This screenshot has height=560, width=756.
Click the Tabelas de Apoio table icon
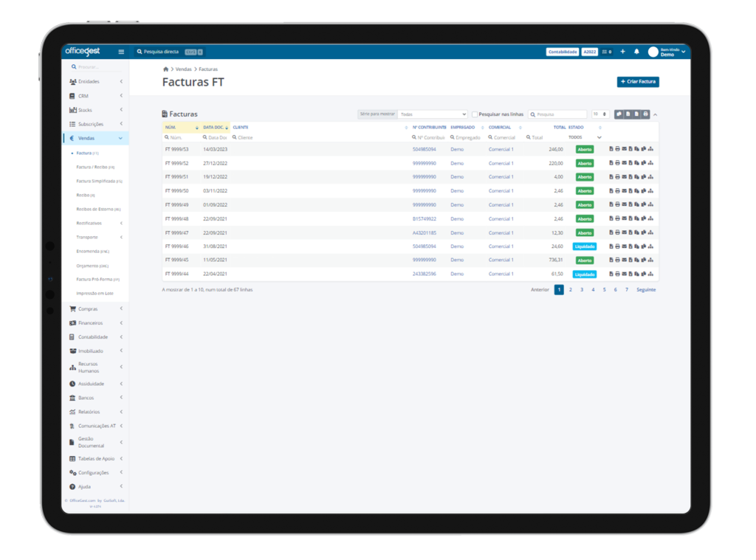coord(72,459)
